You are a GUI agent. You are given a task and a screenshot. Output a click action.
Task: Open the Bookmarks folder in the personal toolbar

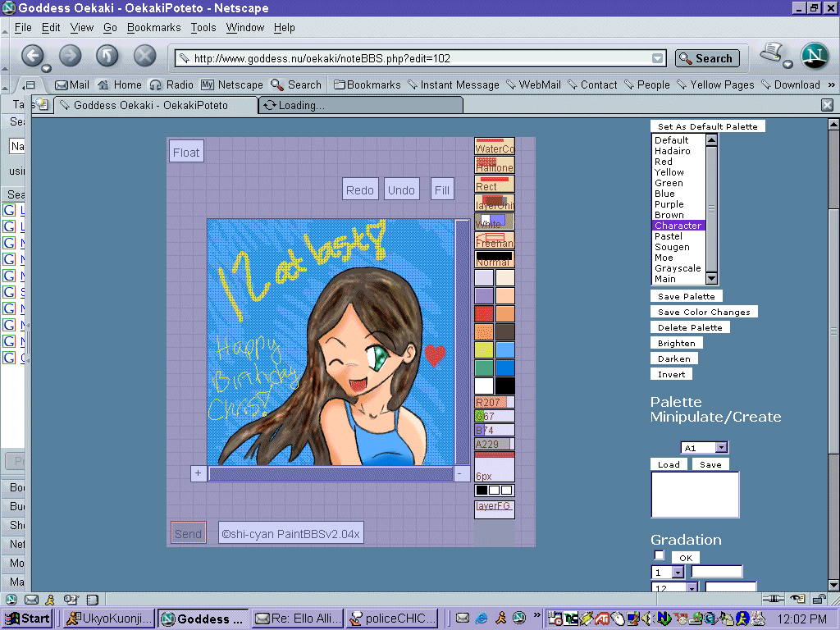pyautogui.click(x=367, y=84)
